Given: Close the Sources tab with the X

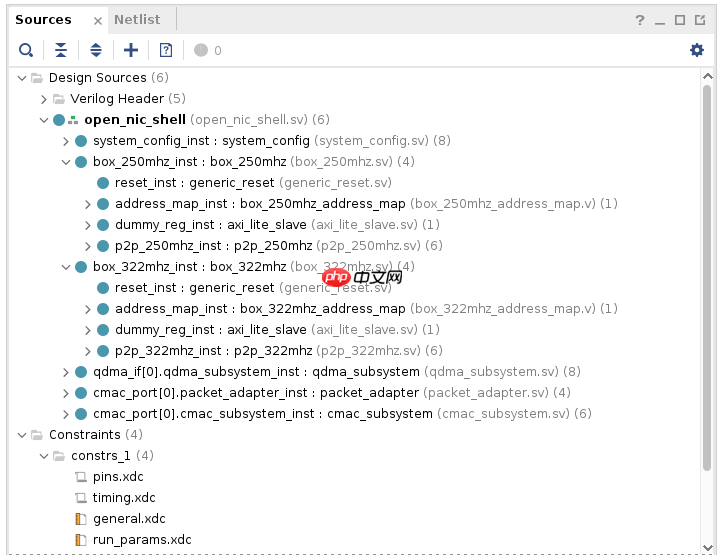Looking at the screenshot, I should 97,20.
